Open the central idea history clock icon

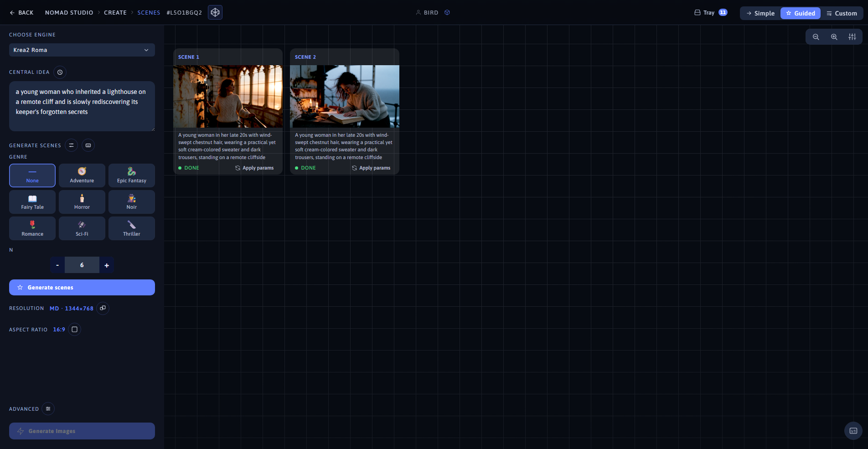[x=60, y=72]
